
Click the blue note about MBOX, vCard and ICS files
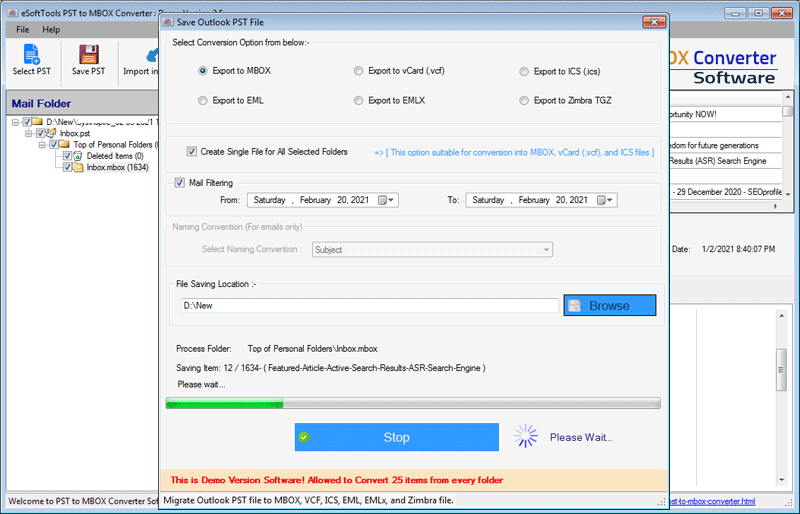click(x=514, y=153)
